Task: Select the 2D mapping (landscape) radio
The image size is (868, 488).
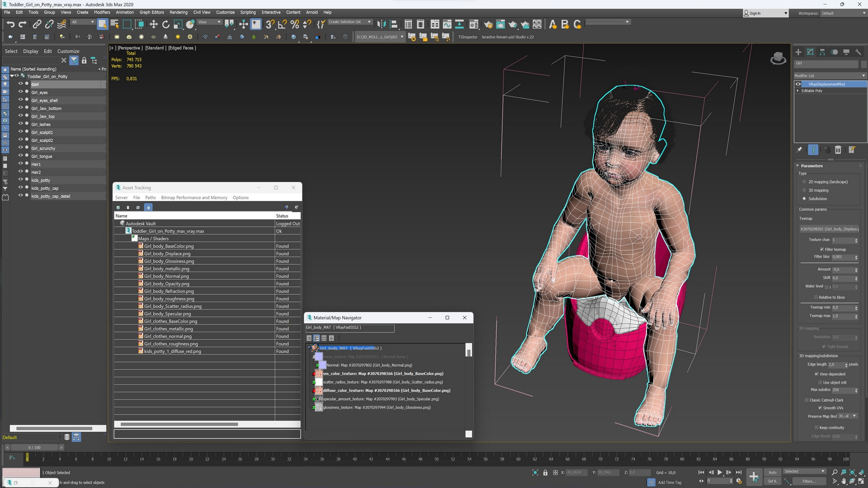Action: click(x=804, y=182)
